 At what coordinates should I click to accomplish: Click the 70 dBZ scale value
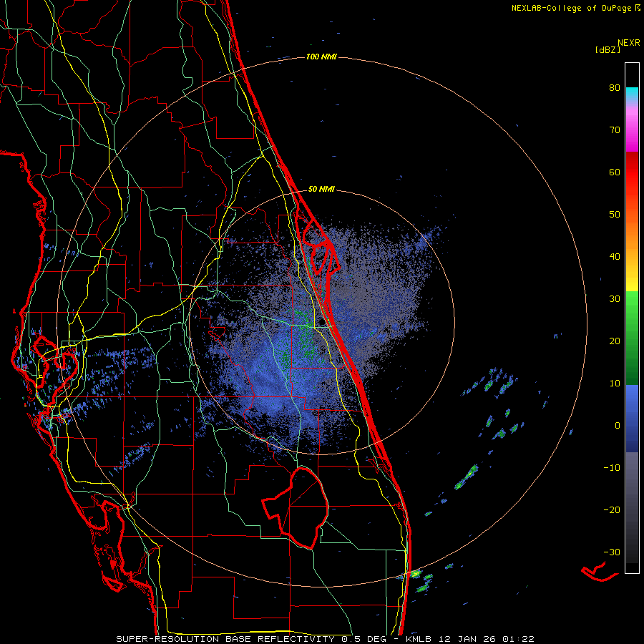[615, 130]
